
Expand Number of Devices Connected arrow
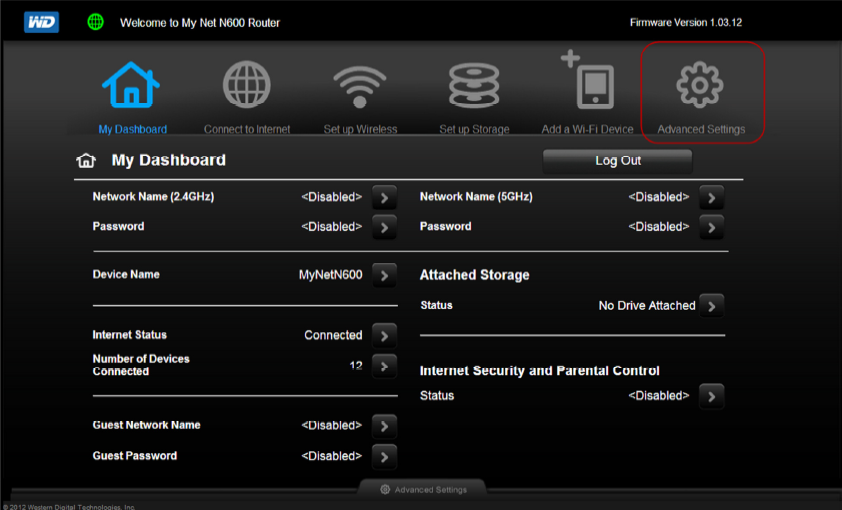pos(384,366)
